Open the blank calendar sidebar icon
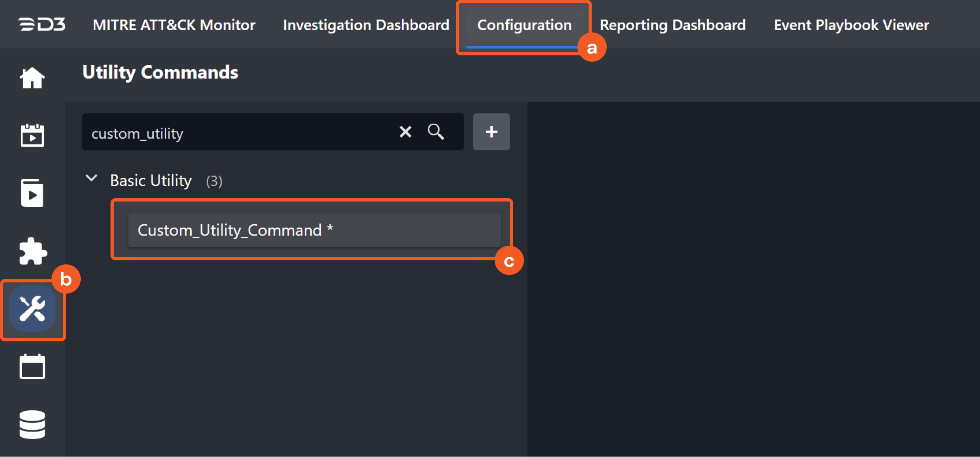Image resolution: width=980 pixels, height=457 pixels. [32, 367]
